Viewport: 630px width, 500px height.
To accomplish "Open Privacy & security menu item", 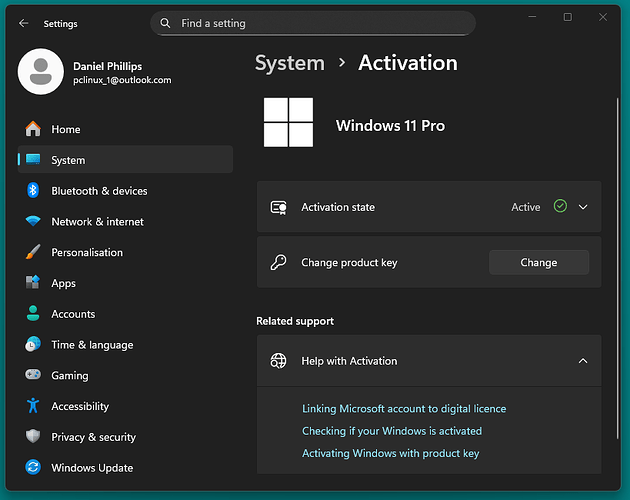I will (93, 437).
